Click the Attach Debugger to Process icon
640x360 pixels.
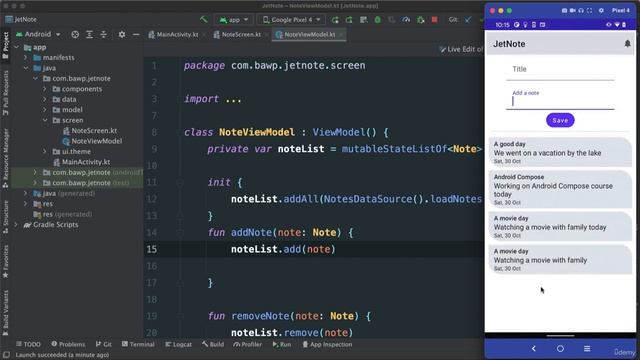pyautogui.click(x=420, y=20)
